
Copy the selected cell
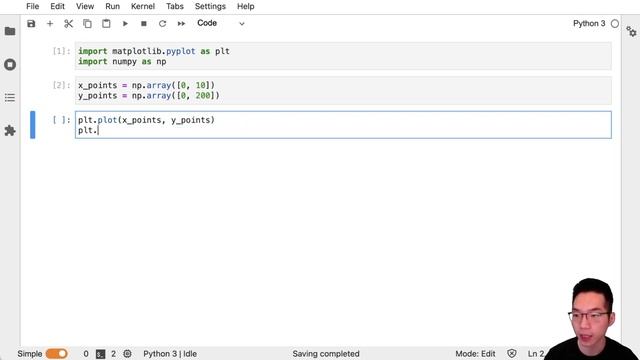point(87,24)
